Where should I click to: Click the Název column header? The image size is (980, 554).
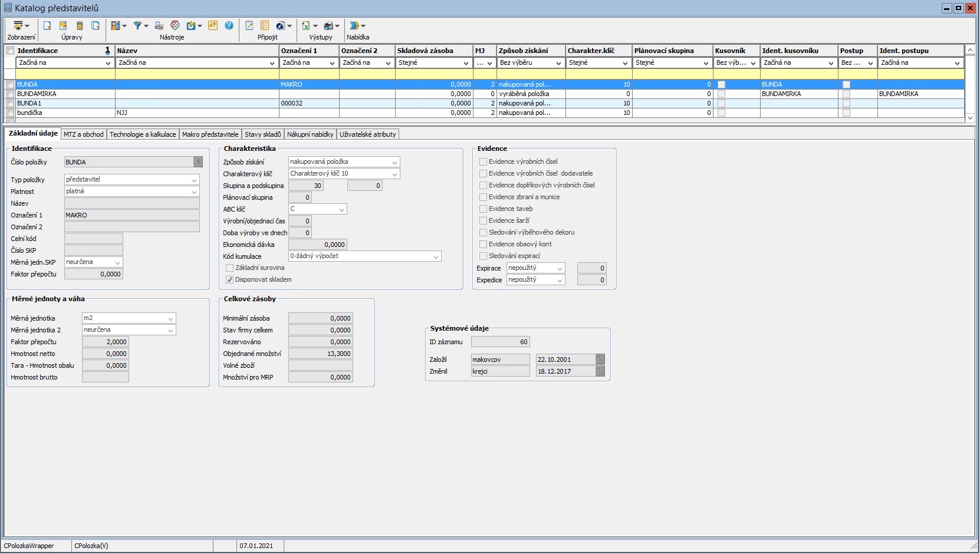tap(196, 51)
